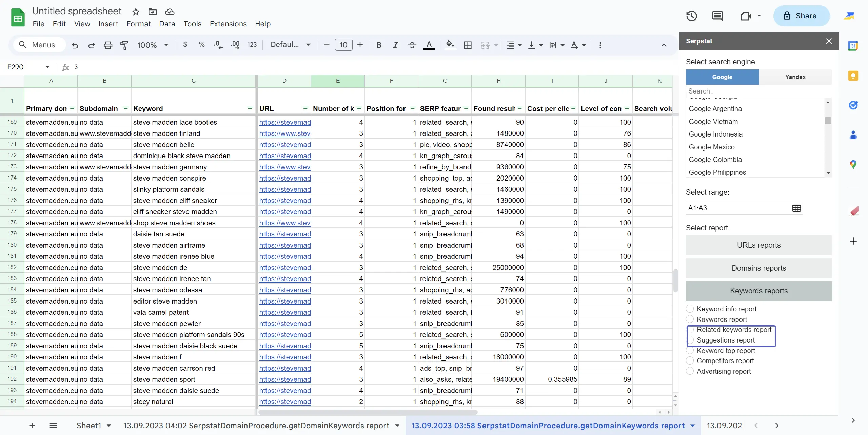Enable the Keyword info report checkbox
The image size is (868, 435).
pos(690,309)
